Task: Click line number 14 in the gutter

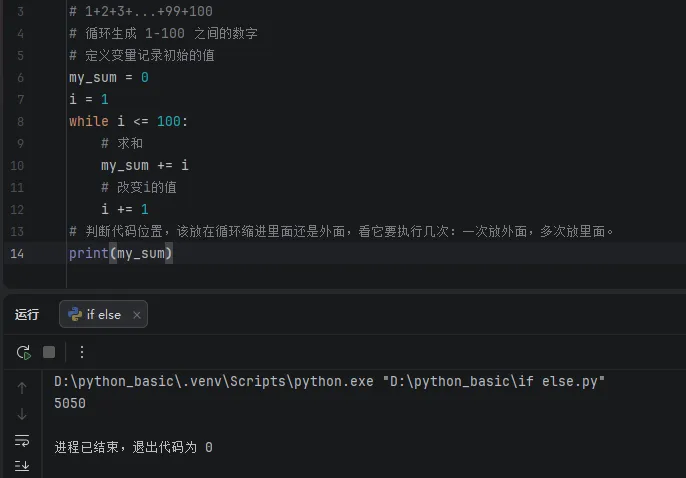Action: pyautogui.click(x=17, y=253)
